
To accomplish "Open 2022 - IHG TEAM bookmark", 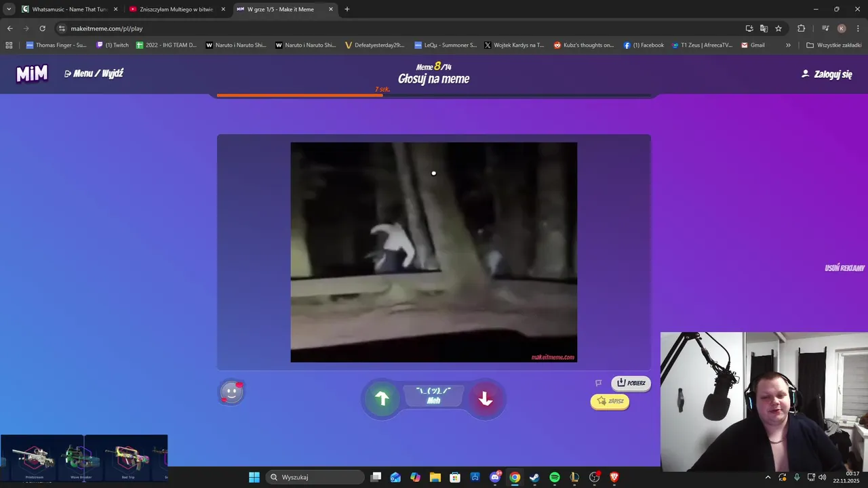I will point(166,45).
